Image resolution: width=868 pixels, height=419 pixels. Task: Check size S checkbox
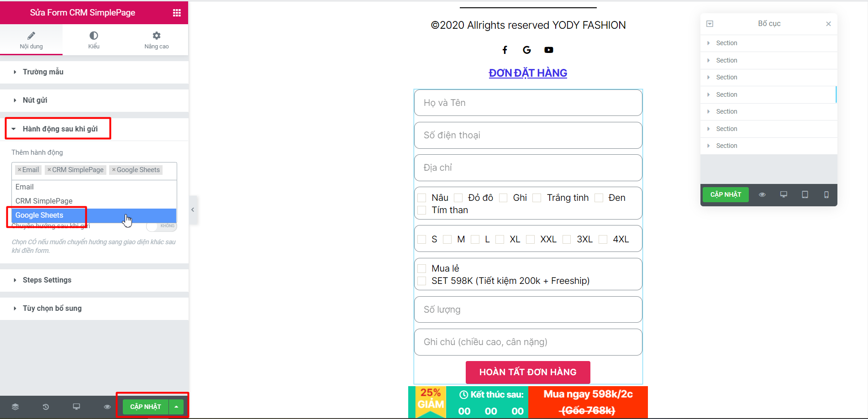pos(422,240)
